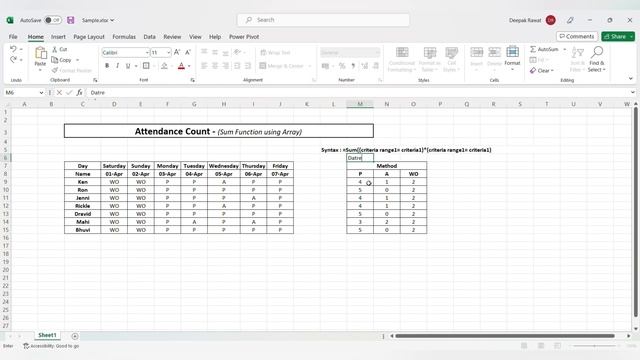Image resolution: width=640 pixels, height=360 pixels.
Task: Toggle Underline formatting
Action: 128,66
